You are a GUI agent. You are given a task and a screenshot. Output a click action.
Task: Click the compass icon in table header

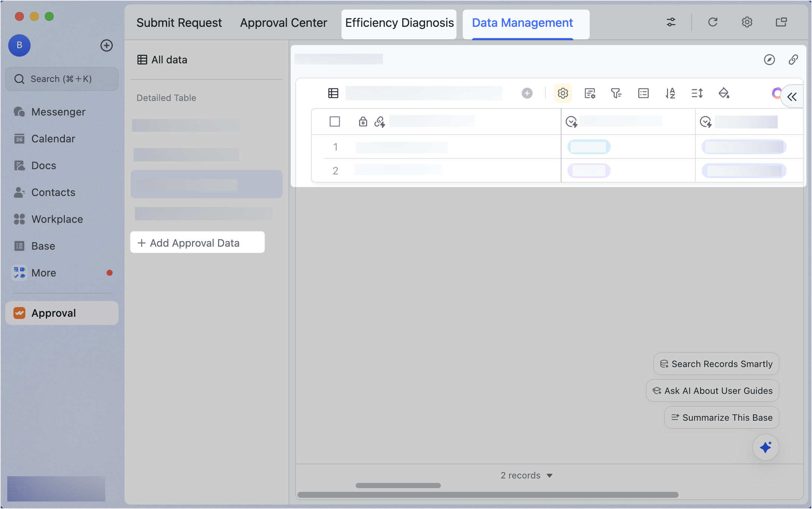tap(769, 60)
